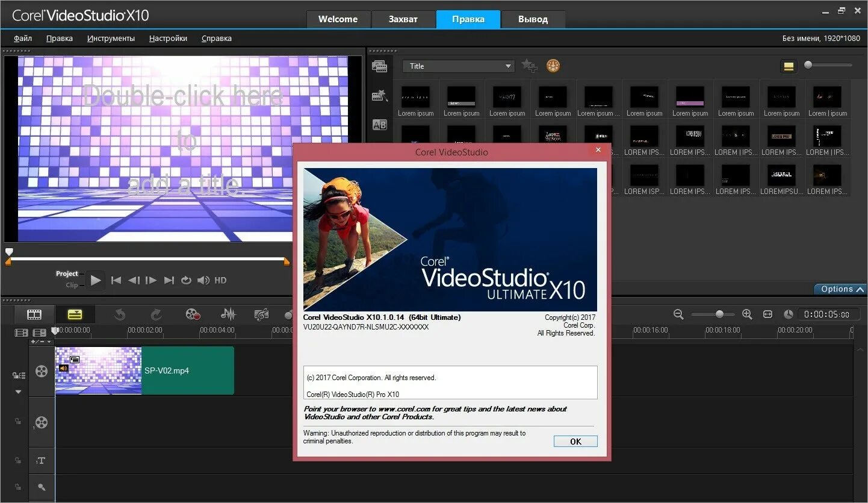
Task: Add the current title to Favorites (star-plus icon)
Action: click(x=529, y=66)
